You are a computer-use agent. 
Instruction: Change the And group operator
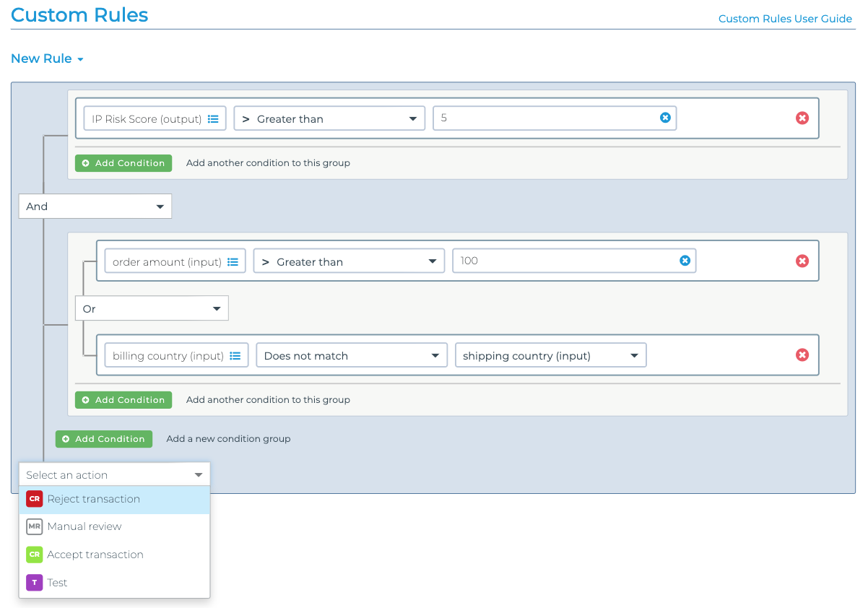95,206
